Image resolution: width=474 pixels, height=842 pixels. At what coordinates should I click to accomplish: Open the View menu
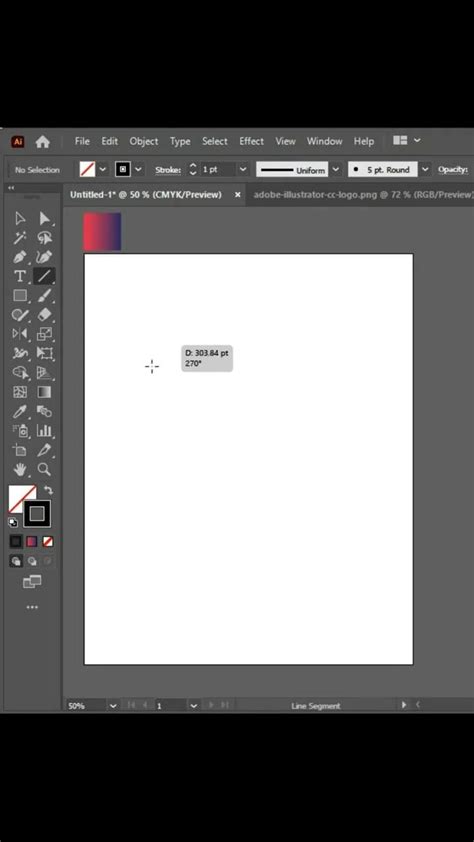286,141
